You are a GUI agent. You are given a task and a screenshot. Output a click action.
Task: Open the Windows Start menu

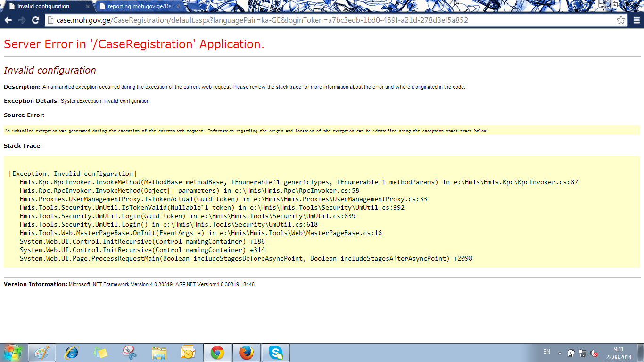pyautogui.click(x=13, y=353)
